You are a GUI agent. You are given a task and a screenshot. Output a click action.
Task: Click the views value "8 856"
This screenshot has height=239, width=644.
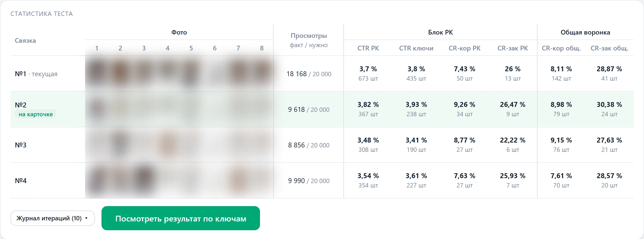[x=296, y=145]
